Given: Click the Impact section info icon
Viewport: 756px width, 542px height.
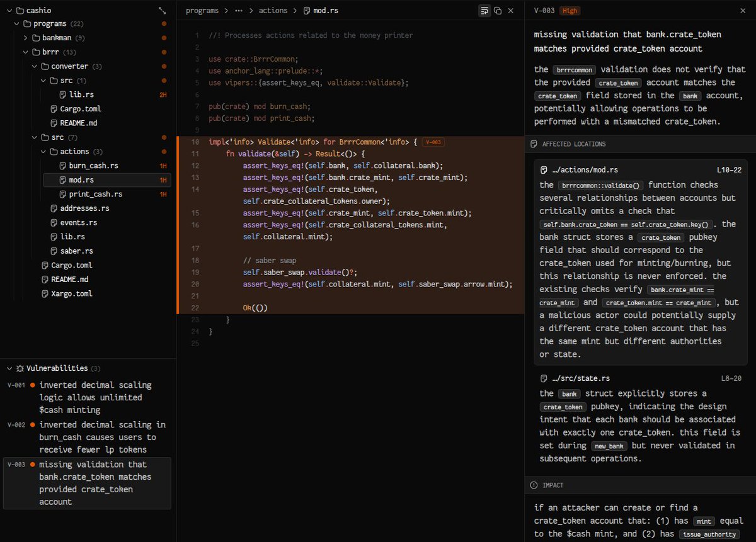Looking at the screenshot, I should click(534, 485).
